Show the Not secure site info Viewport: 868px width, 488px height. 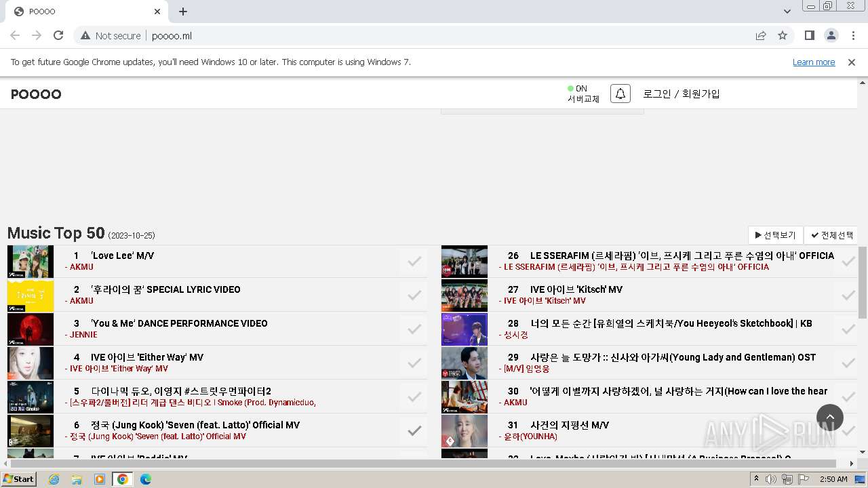pos(111,35)
